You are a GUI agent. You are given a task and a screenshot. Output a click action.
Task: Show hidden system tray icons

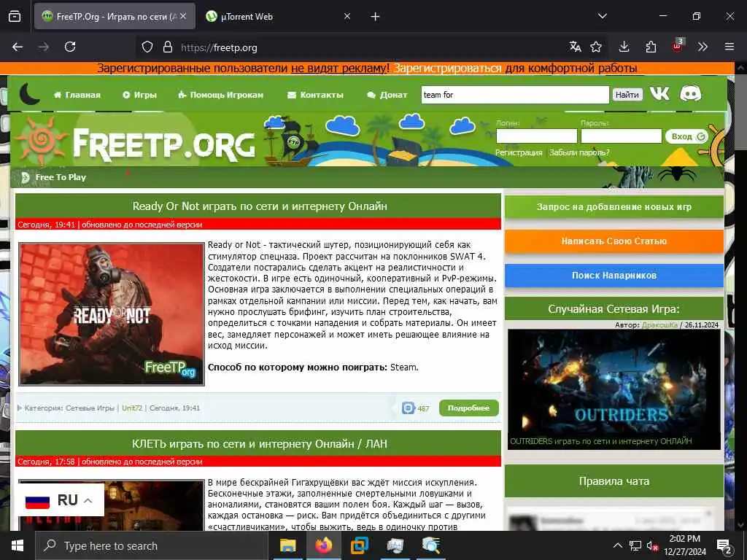tap(617, 545)
